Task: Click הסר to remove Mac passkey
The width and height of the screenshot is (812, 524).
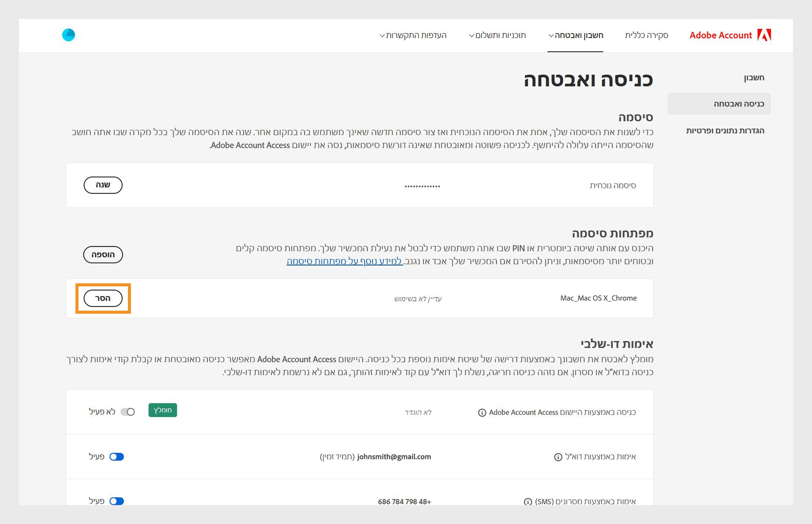Action: tap(103, 299)
